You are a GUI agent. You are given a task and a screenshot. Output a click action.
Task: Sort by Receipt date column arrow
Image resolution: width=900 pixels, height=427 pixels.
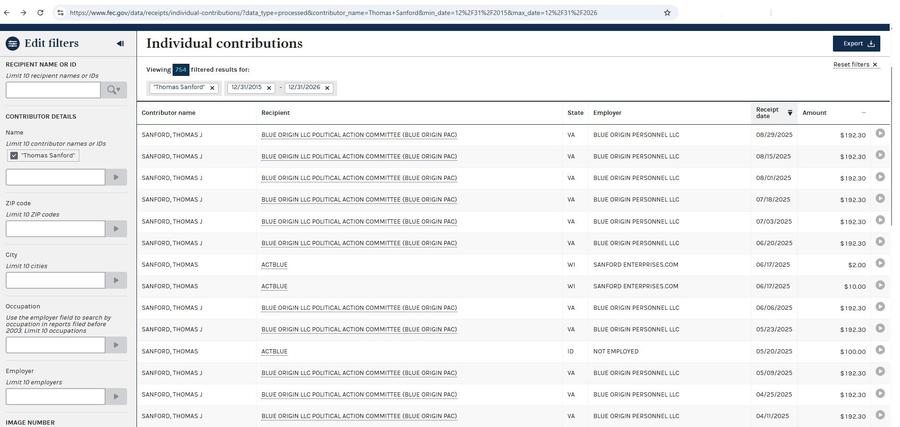click(790, 113)
